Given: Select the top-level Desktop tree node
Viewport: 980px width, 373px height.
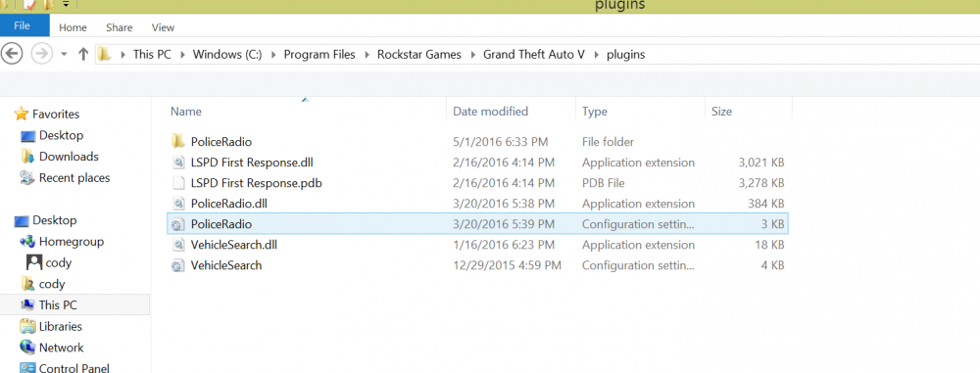Looking at the screenshot, I should (54, 220).
